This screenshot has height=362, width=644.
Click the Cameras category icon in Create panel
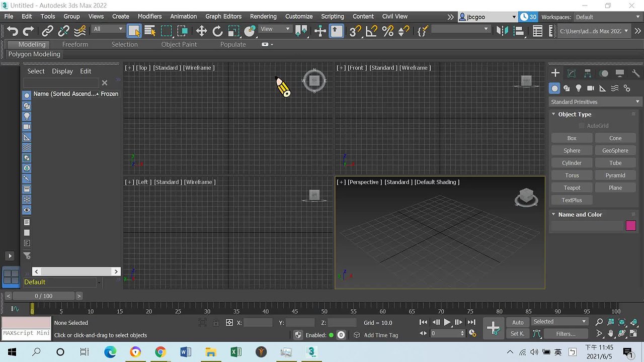pyautogui.click(x=591, y=88)
